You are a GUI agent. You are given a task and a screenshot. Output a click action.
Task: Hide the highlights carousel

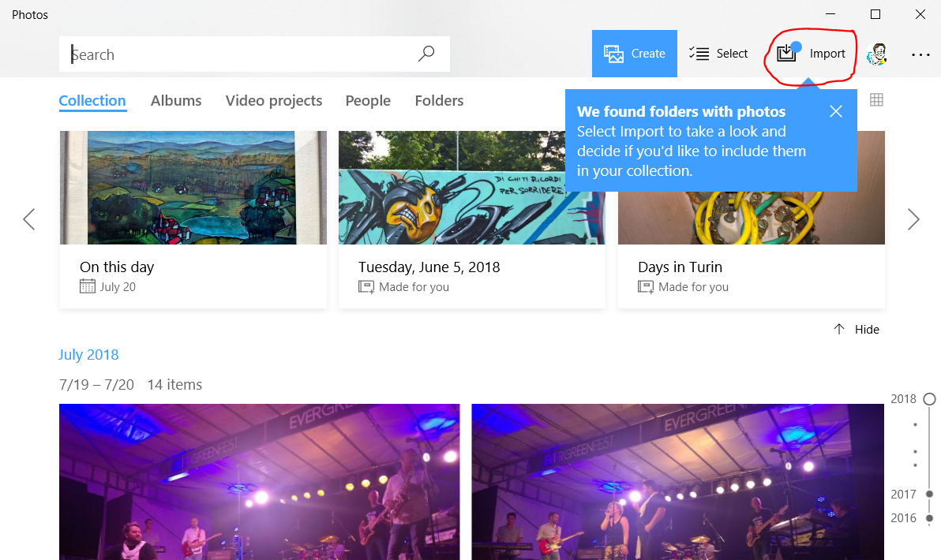(x=857, y=330)
